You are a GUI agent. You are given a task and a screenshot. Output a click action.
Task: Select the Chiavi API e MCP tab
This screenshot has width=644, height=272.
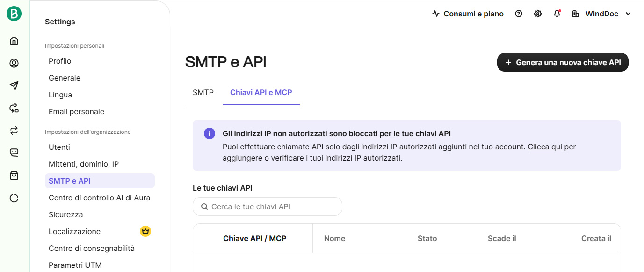261,93
